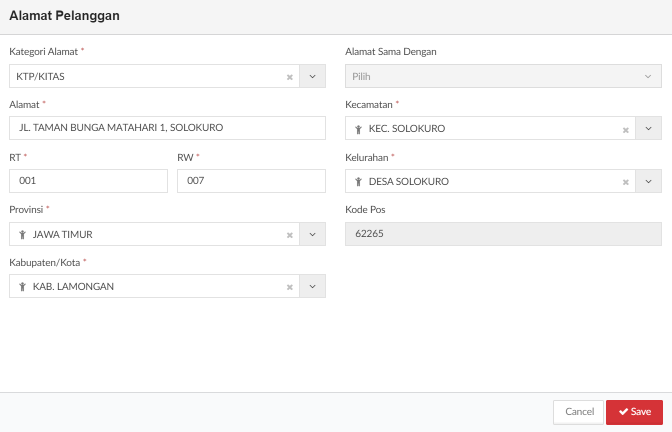Click into the RT field showing 001
The width and height of the screenshot is (672, 432).
(x=88, y=181)
